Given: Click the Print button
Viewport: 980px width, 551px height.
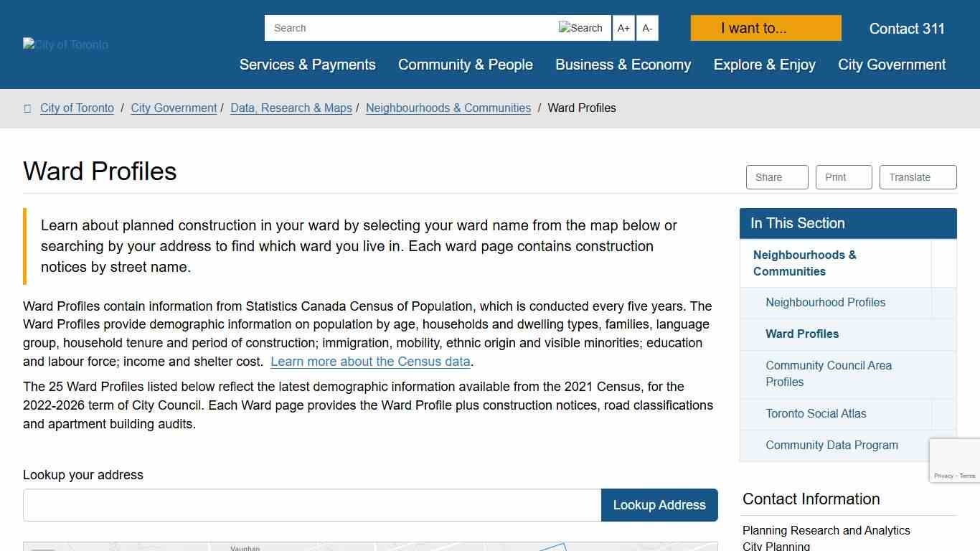Looking at the screenshot, I should [843, 177].
